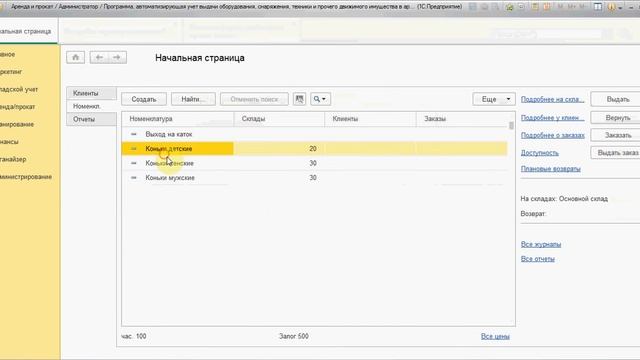This screenshot has height=360, width=640.
Task: Switch to the Клиенты tab
Action: 91,93
